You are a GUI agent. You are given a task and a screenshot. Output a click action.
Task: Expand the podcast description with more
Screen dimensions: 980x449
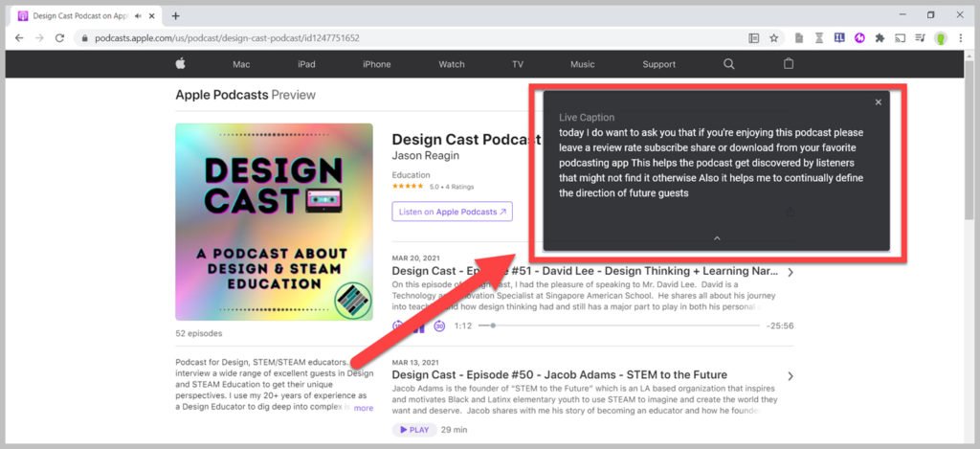(x=363, y=408)
